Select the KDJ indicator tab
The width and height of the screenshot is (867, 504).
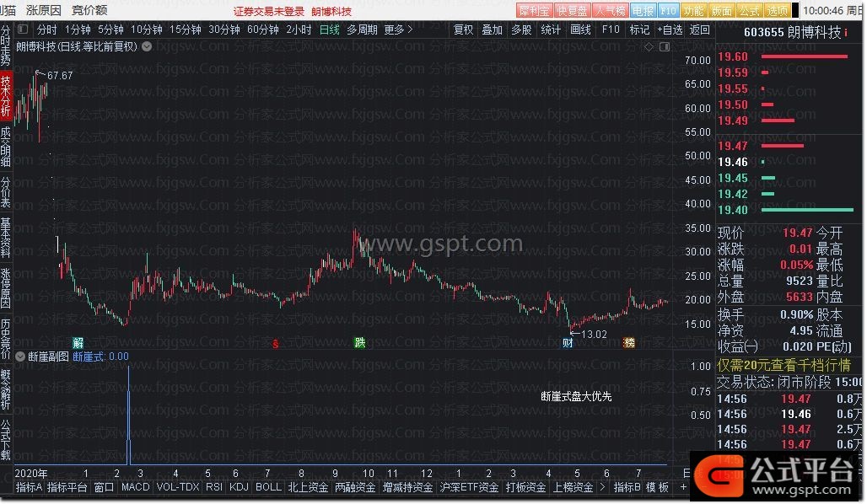pyautogui.click(x=239, y=487)
